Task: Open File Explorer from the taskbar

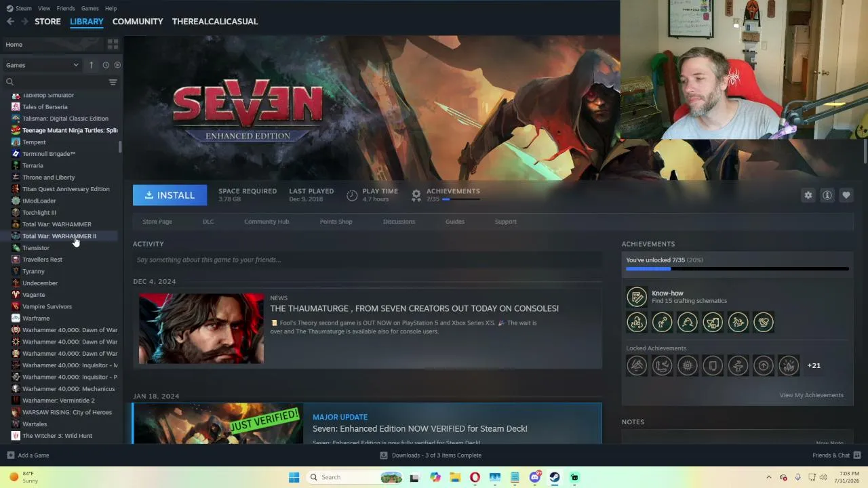Action: pyautogui.click(x=455, y=477)
